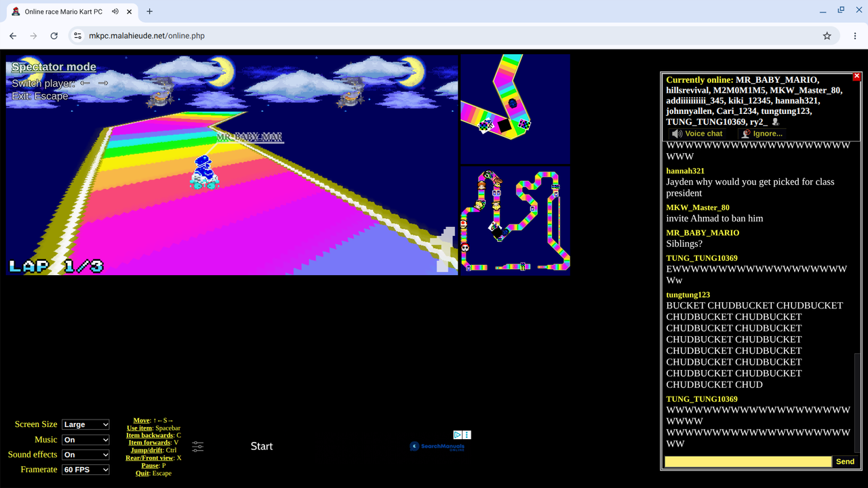The height and width of the screenshot is (488, 868).
Task: View site information icon beside the URL
Action: point(77,36)
